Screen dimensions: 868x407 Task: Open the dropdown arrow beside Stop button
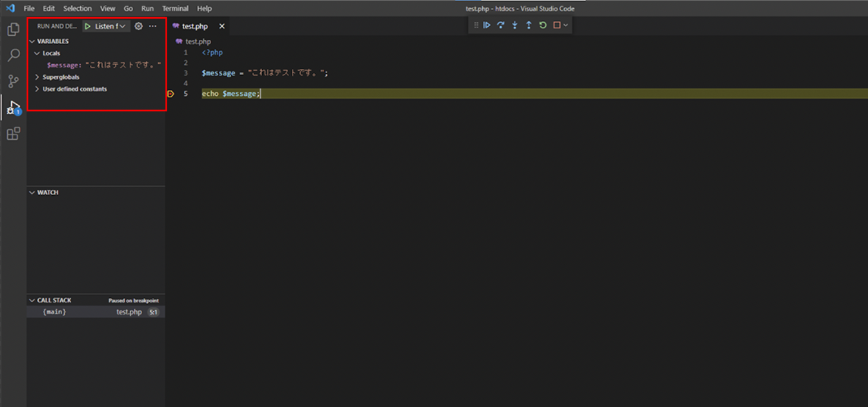(565, 25)
